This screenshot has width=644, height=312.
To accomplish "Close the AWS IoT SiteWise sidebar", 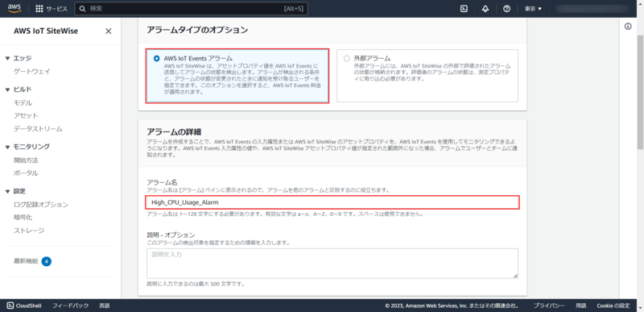I will tap(109, 31).
